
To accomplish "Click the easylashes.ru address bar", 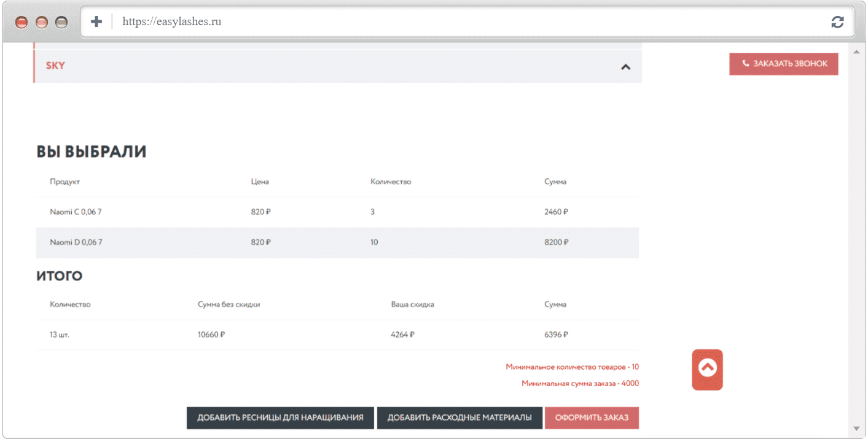I will tap(467, 22).
